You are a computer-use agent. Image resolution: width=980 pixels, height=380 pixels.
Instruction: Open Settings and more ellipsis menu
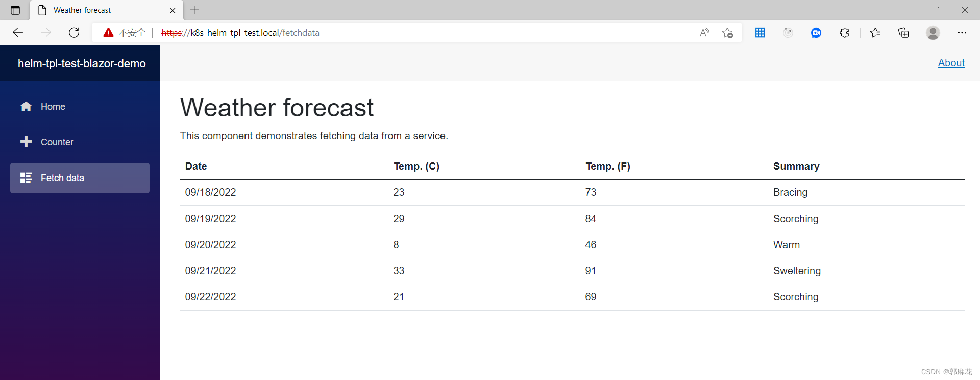(x=962, y=33)
